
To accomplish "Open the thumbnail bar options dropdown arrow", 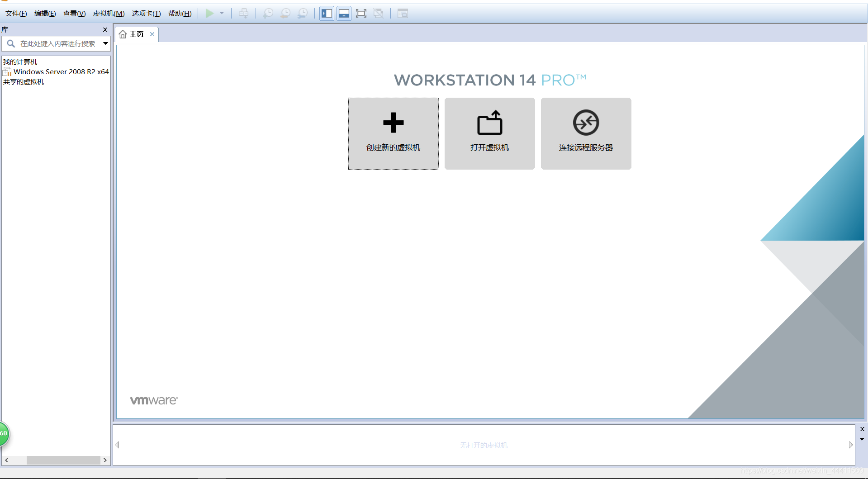I will pos(862,439).
